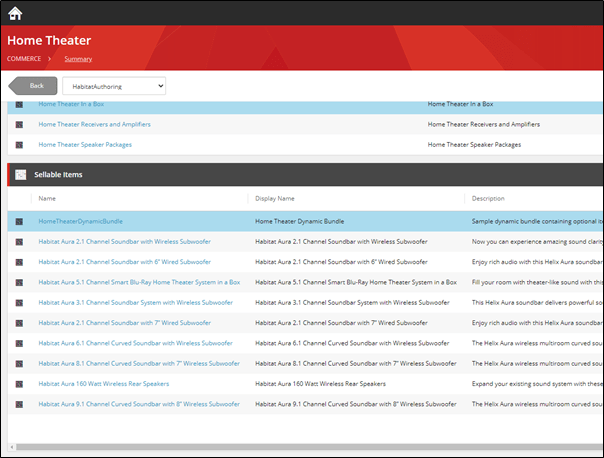Viewport: 604px width, 458px height.
Task: Go to the home icon
Action: [x=15, y=13]
